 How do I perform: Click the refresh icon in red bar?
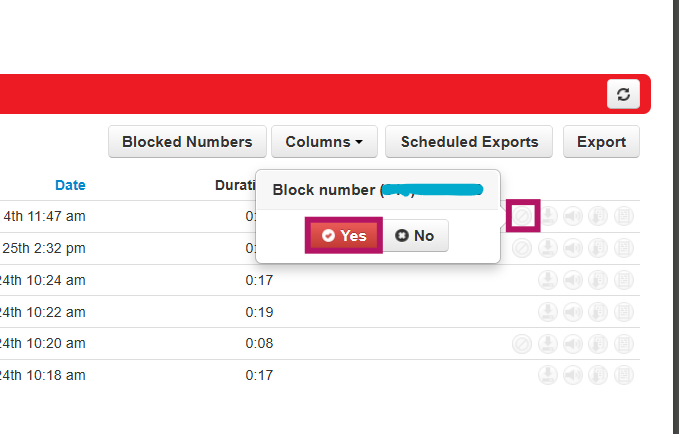pos(623,94)
